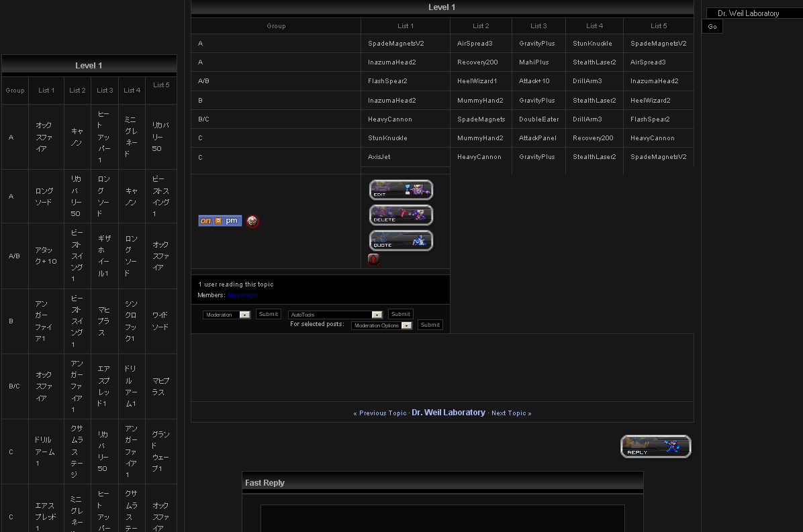Quote this post using Quote button
803x532 pixels.
tap(401, 241)
